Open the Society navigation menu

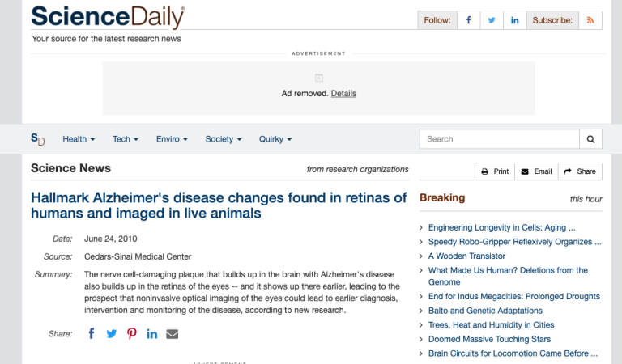[224, 139]
